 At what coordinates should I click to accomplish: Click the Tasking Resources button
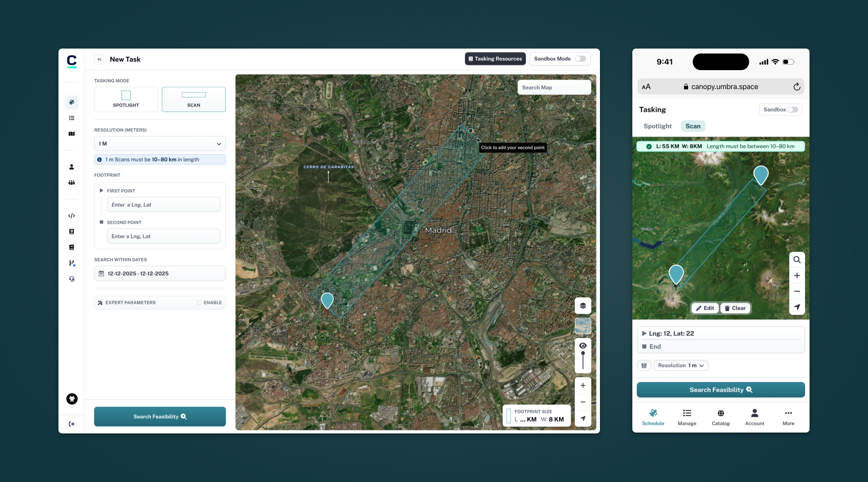click(x=495, y=59)
